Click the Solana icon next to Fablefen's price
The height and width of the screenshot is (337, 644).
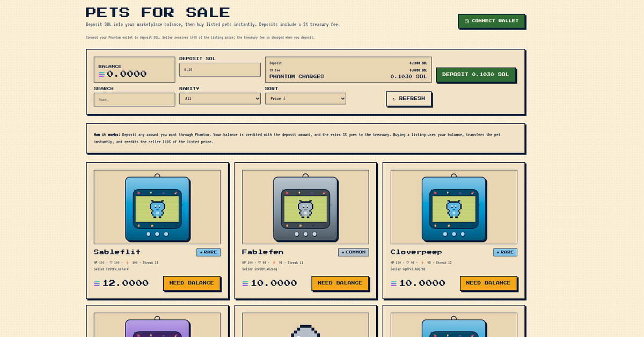[x=245, y=283]
